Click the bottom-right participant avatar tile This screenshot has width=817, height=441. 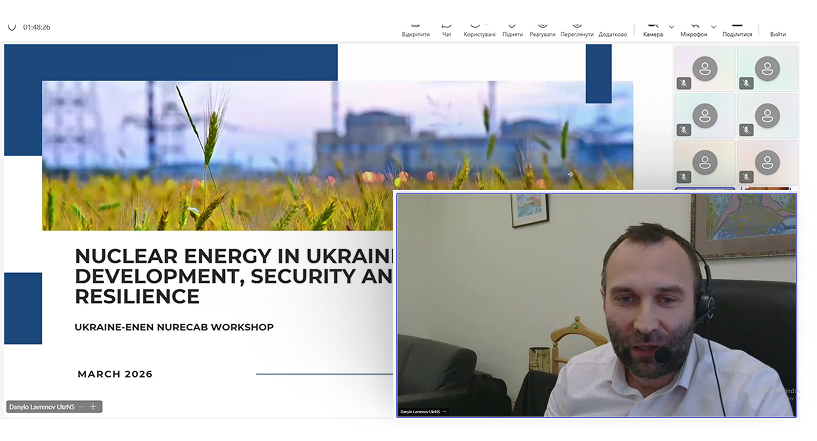[x=767, y=161]
